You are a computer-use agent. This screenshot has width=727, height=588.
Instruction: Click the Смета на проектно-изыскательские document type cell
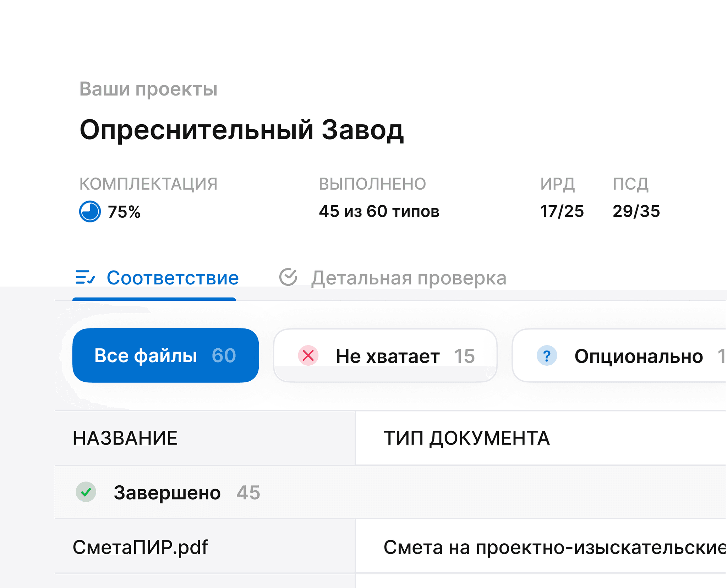pyautogui.click(x=554, y=547)
